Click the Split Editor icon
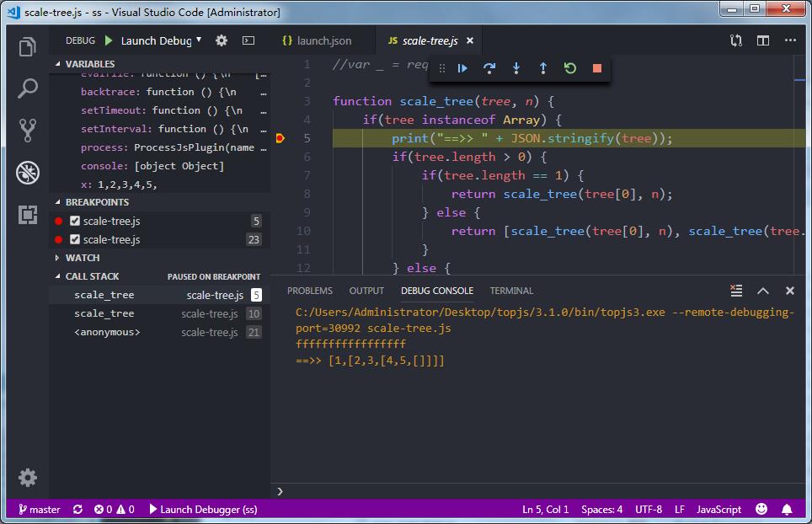812x524 pixels. click(x=763, y=40)
